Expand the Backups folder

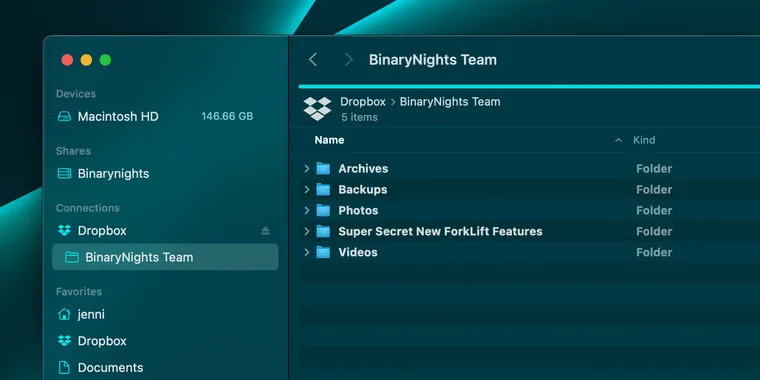point(306,190)
